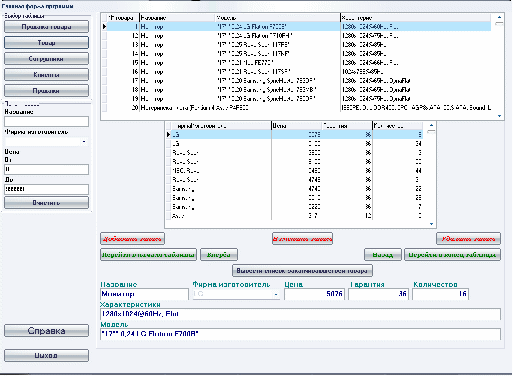
Task: Click the lower grid scroll up arrow
Action: click(x=431, y=125)
